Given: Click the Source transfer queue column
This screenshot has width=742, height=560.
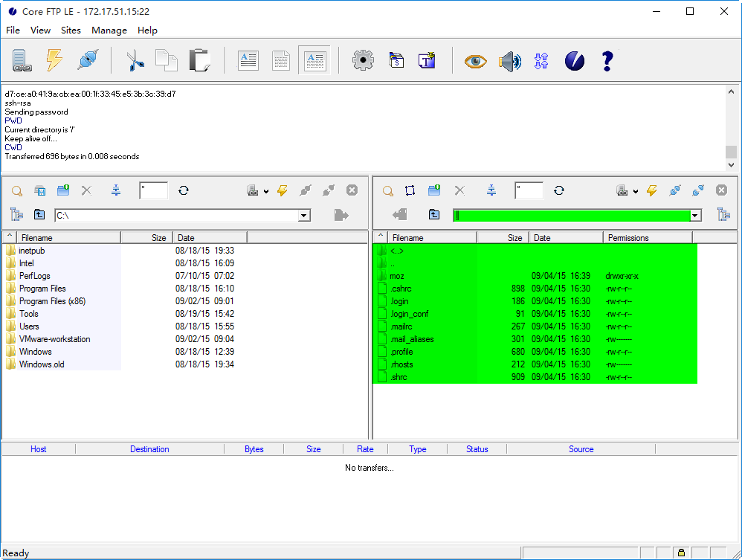Looking at the screenshot, I should 581,449.
